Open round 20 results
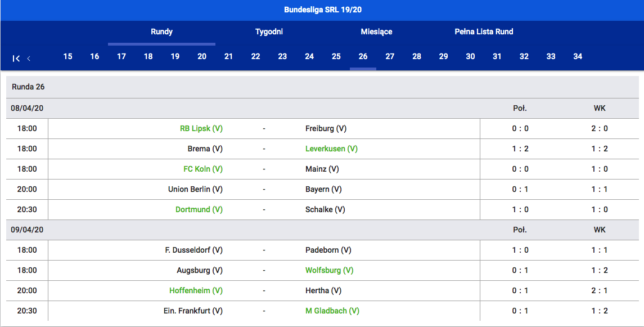Screen dimensions: 644x327 (201, 56)
